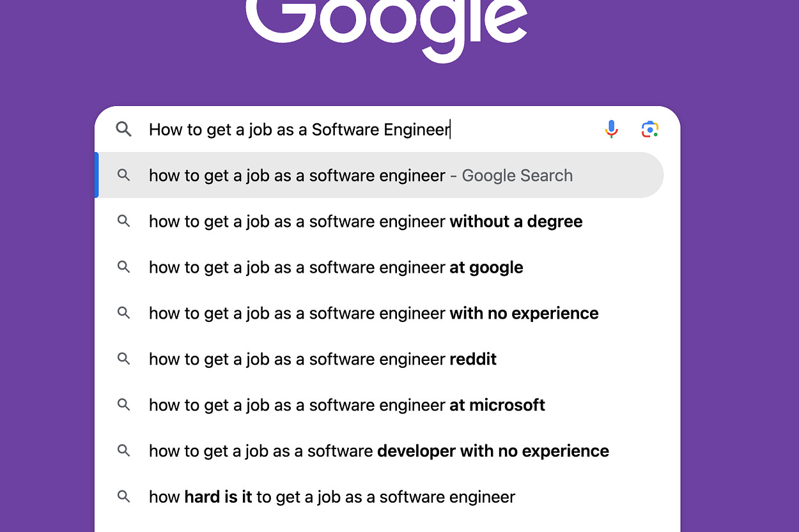The image size is (799, 532).
Task: Click the search icon beside the highlighted suggestion
Action: [x=123, y=175]
